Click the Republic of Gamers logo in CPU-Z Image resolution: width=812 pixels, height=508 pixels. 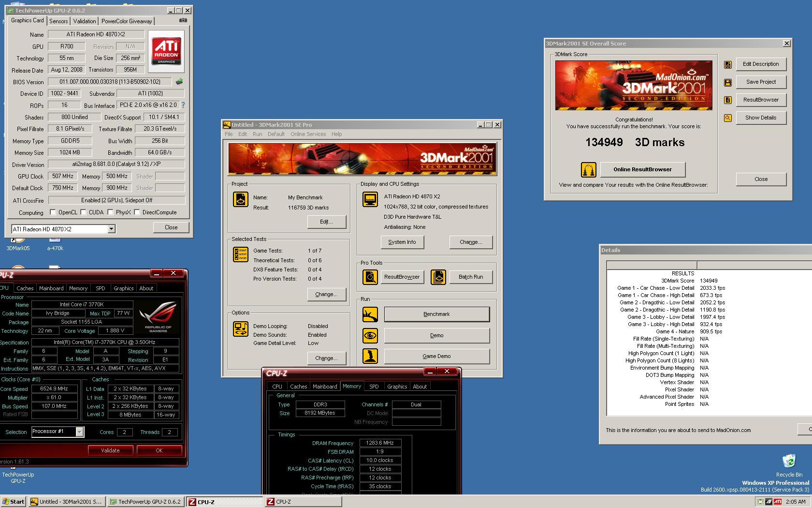(158, 317)
